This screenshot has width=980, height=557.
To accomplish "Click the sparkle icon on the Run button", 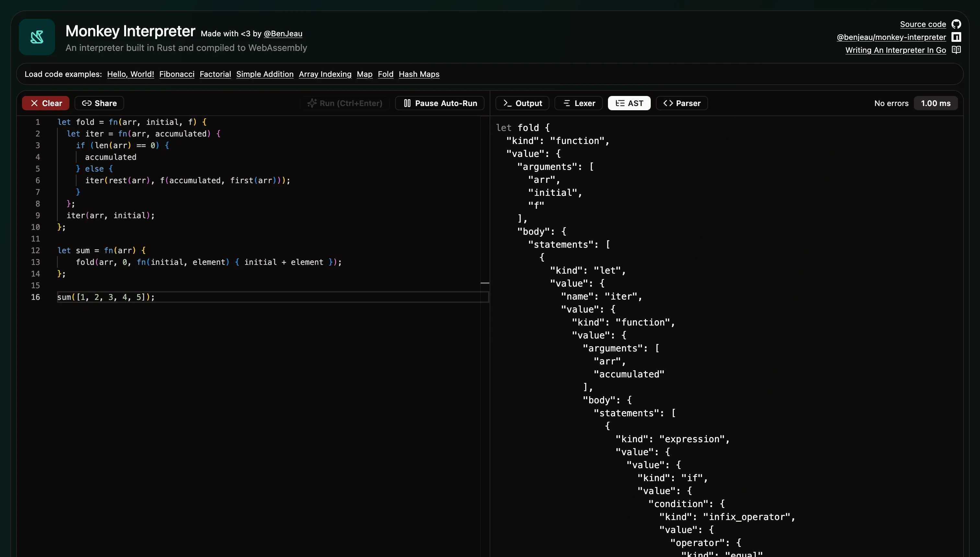I will pyautogui.click(x=312, y=103).
